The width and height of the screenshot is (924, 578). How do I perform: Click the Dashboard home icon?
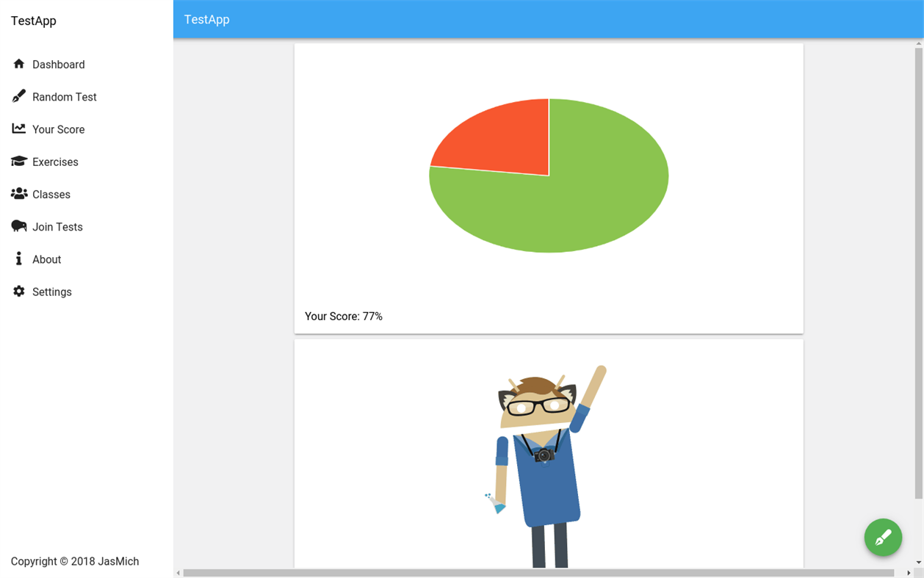(18, 64)
